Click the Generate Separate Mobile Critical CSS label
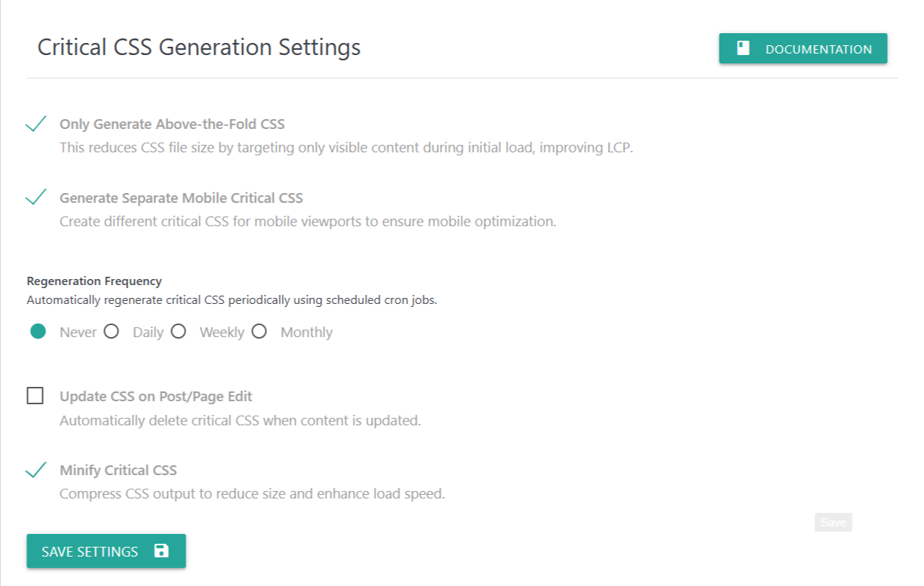 [181, 198]
